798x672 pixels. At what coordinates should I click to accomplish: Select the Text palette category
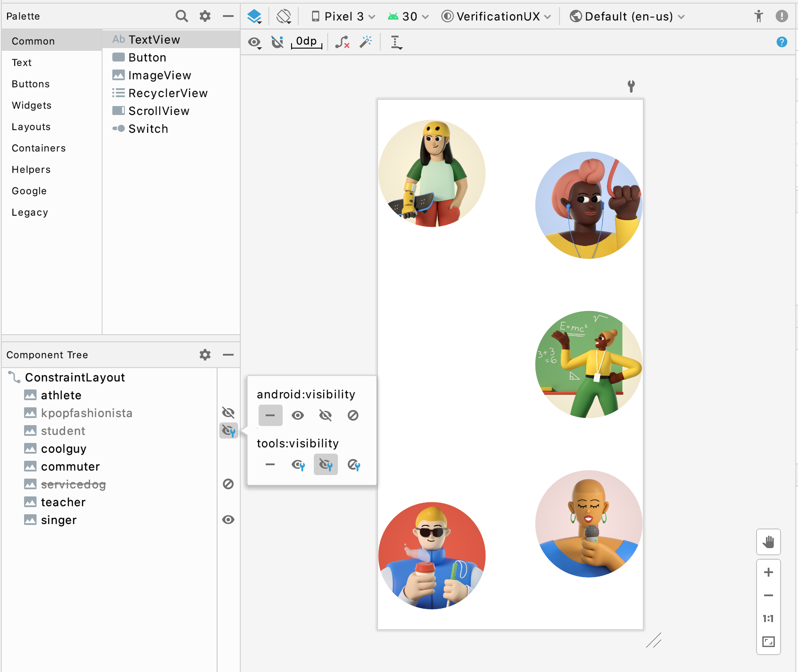[x=52, y=62]
